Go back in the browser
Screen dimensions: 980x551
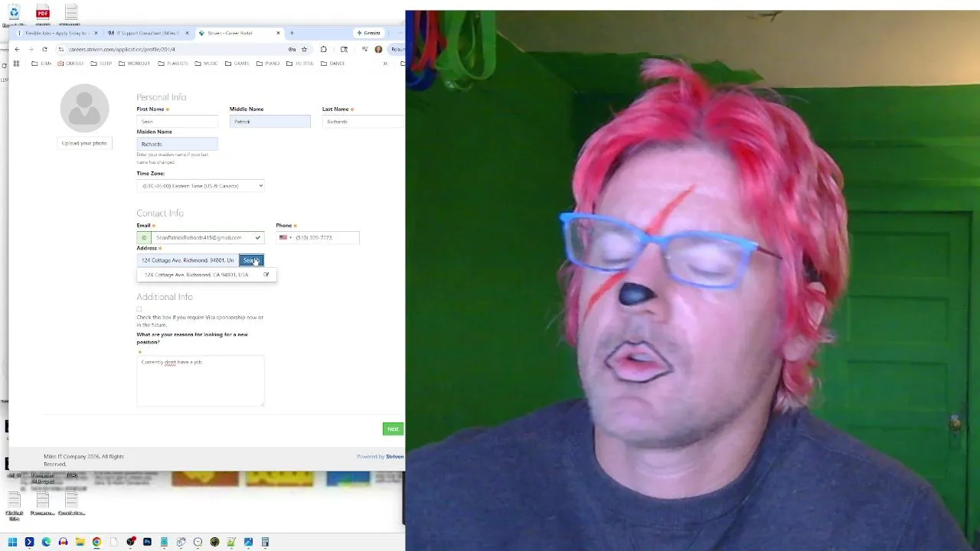pyautogui.click(x=17, y=49)
